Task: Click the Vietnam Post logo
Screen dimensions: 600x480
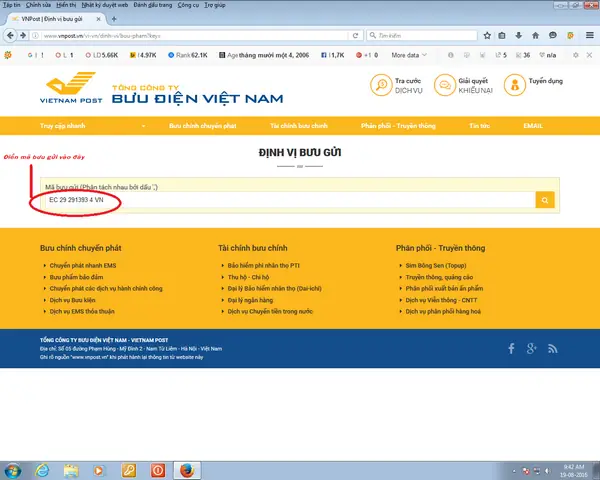Action: [71, 88]
